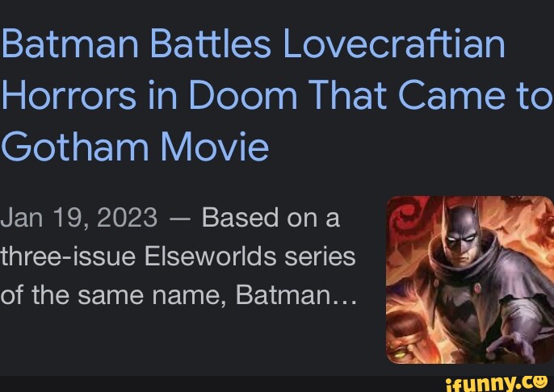Click the Gotham Movie headline text
This screenshot has width=554, height=392.
136,146
